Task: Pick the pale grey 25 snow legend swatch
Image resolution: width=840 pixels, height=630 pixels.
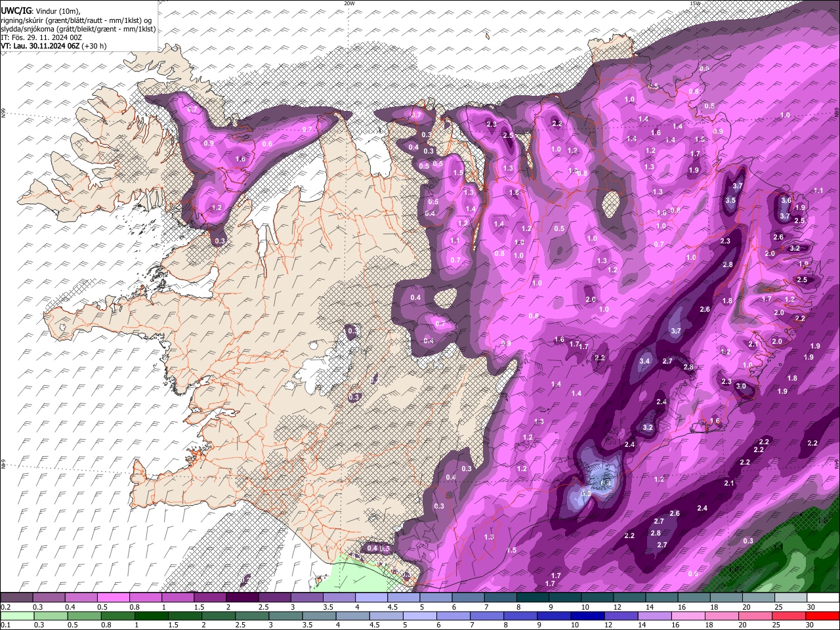Action: coord(791,597)
